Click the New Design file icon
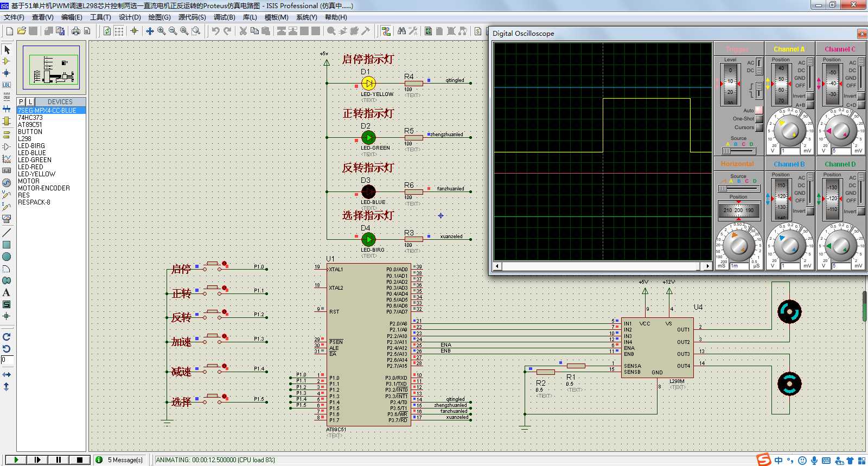 [10, 31]
